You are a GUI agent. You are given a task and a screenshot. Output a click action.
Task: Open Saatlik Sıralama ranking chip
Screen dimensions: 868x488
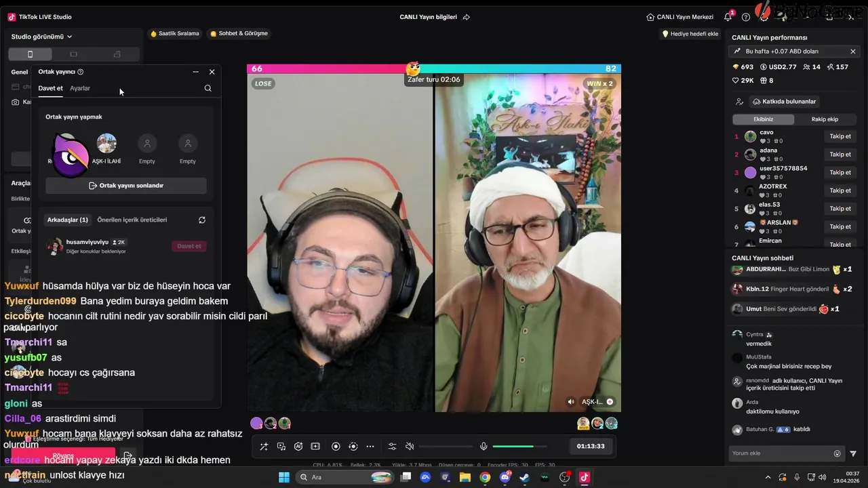pos(175,33)
